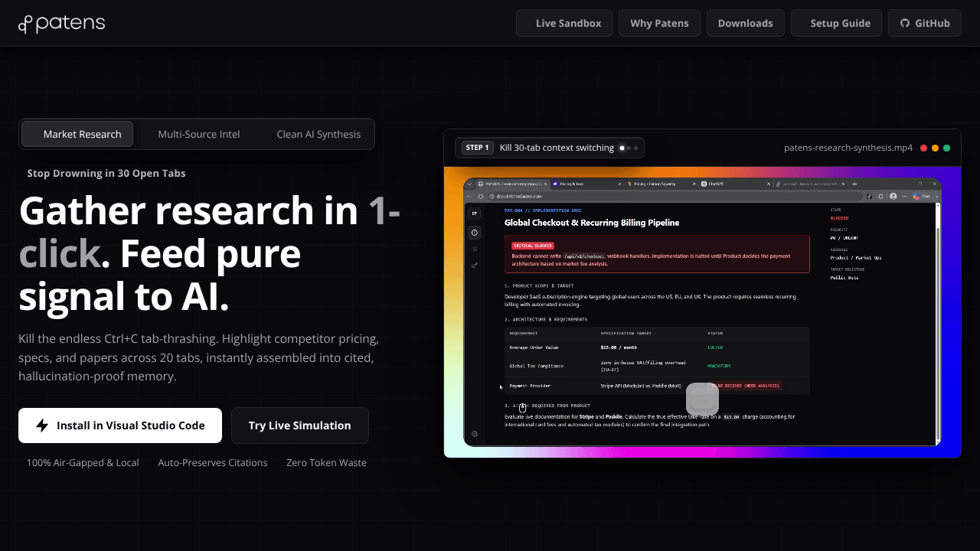Click the Patens logo in the header
The image size is (980, 551).
(61, 24)
